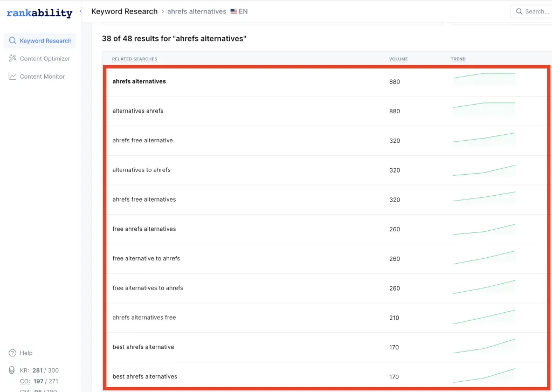Click the Content Monitor chart icon
The image size is (552, 392).
[12, 77]
